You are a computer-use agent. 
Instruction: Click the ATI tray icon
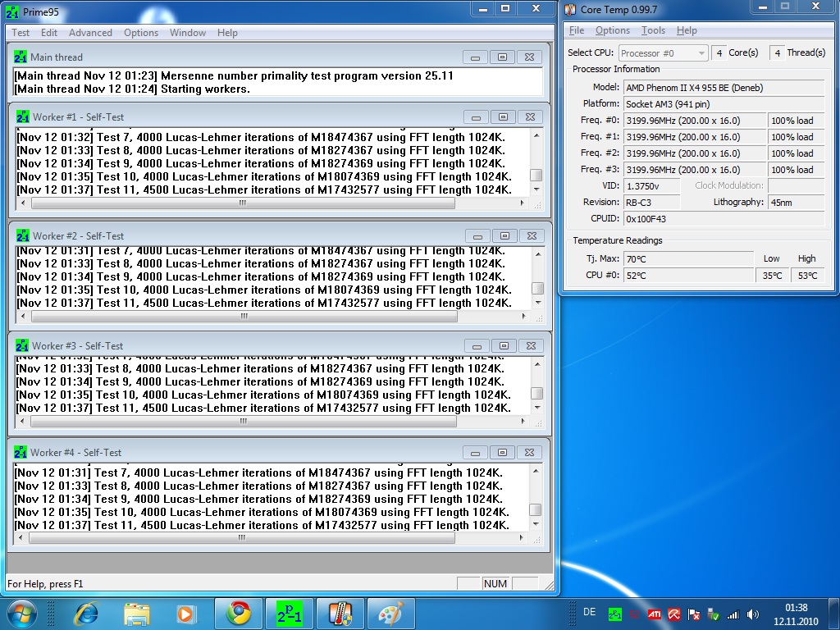654,614
